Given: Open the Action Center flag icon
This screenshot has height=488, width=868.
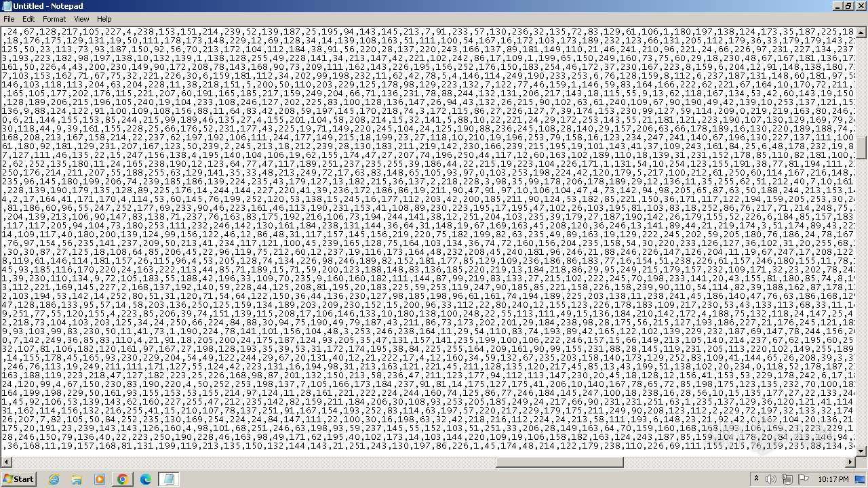Looking at the screenshot, I should [804, 479].
